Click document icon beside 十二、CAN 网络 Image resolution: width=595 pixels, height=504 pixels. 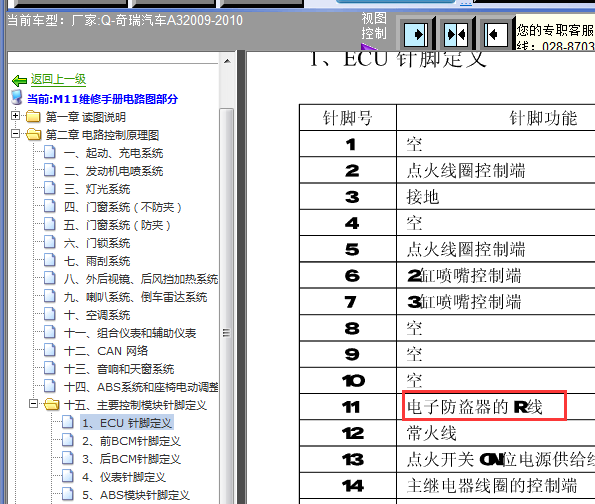tap(50, 350)
